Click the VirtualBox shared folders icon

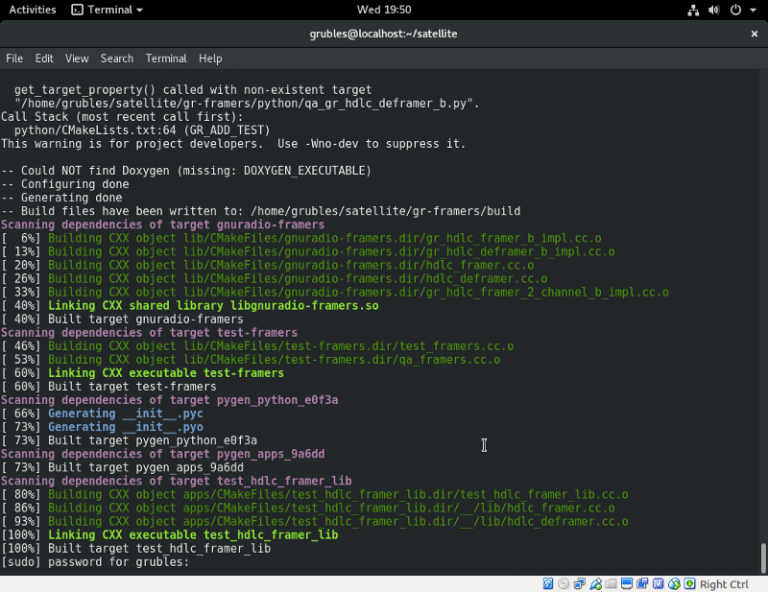(612, 584)
